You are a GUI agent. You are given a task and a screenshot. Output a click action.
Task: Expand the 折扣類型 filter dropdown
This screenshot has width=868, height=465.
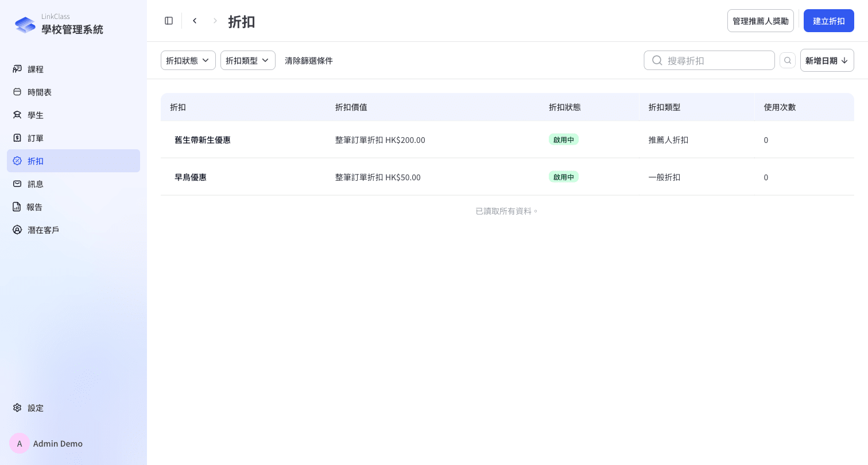[248, 60]
